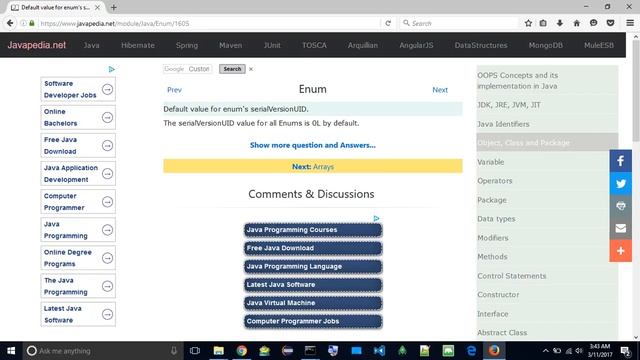Image resolution: width=640 pixels, height=360 pixels.
Task: Open File Explorer from the taskbar
Action: click(x=218, y=351)
